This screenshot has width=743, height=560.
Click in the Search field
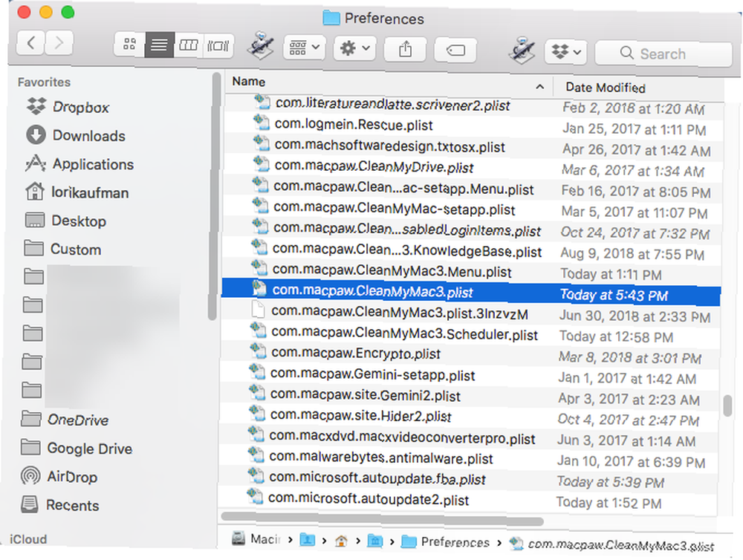pyautogui.click(x=663, y=53)
